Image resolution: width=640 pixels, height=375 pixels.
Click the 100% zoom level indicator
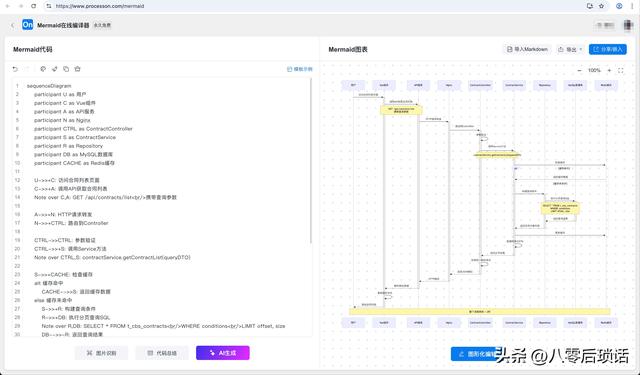click(594, 71)
